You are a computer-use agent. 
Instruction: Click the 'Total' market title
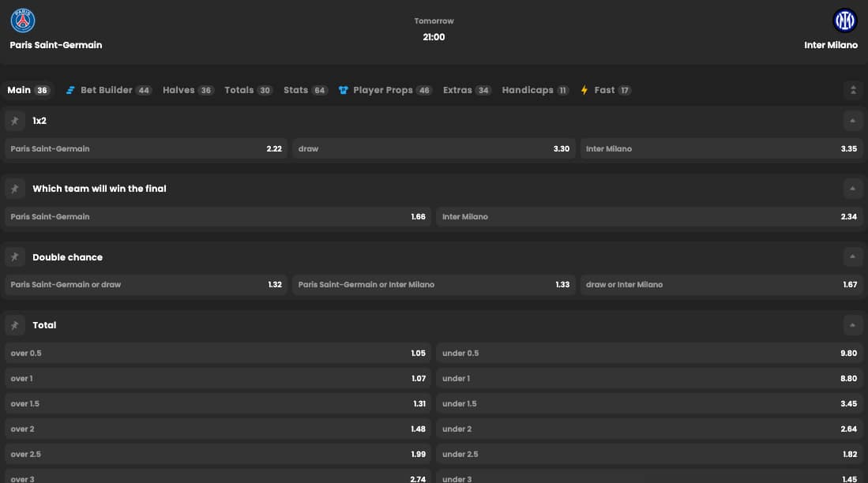[x=44, y=325]
